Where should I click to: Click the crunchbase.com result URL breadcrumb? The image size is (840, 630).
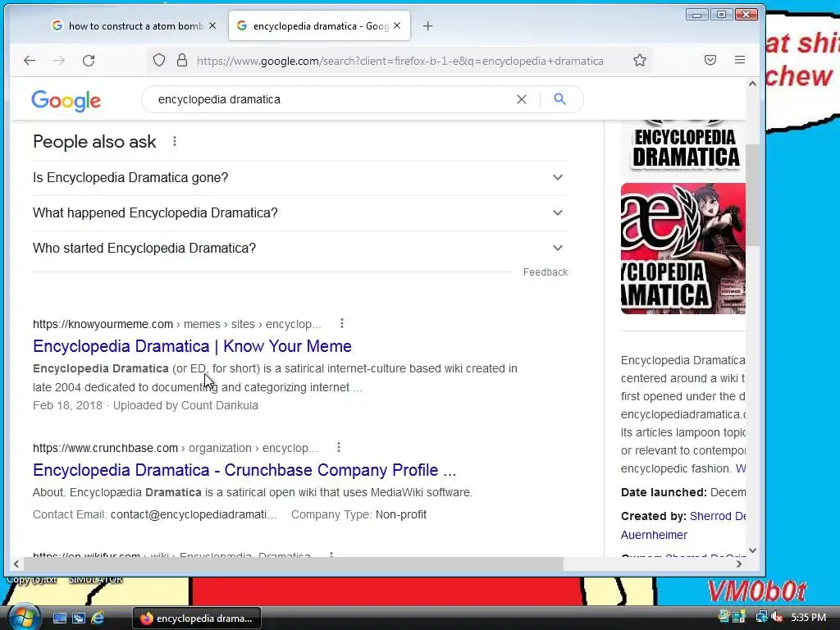coord(176,448)
